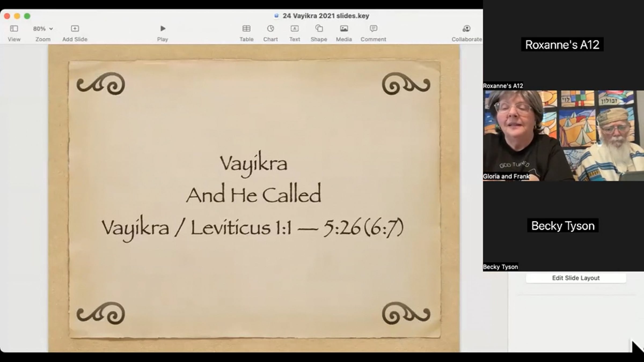
Task: Click the Media toolbar icon
Action: 344,29
